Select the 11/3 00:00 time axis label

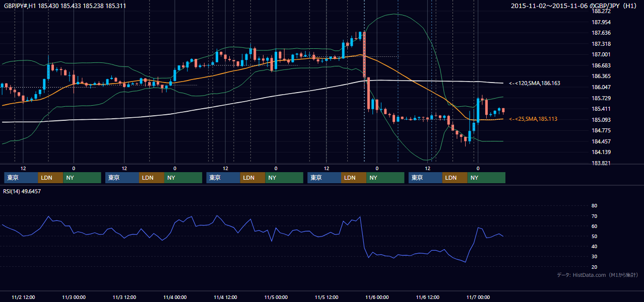[74, 297]
